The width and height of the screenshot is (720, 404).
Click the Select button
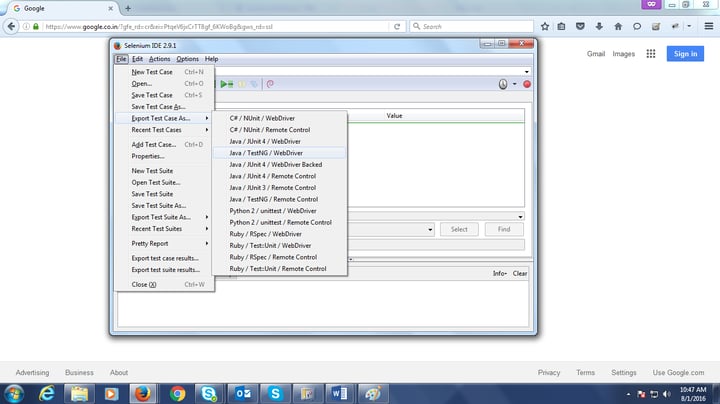tap(459, 229)
